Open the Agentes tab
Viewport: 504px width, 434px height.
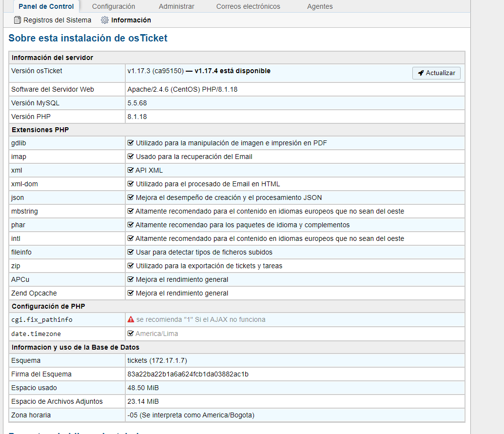tap(320, 6)
